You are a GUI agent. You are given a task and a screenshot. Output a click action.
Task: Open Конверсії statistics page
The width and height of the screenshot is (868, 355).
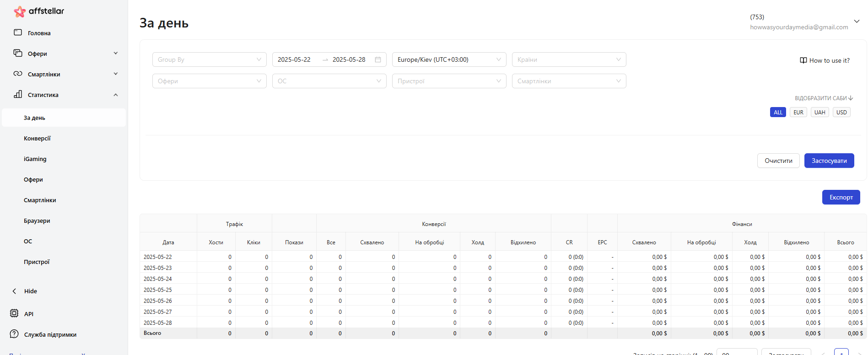(37, 138)
